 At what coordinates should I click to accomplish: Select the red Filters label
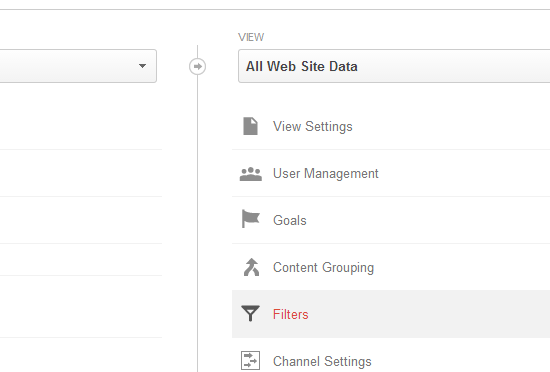(x=290, y=314)
